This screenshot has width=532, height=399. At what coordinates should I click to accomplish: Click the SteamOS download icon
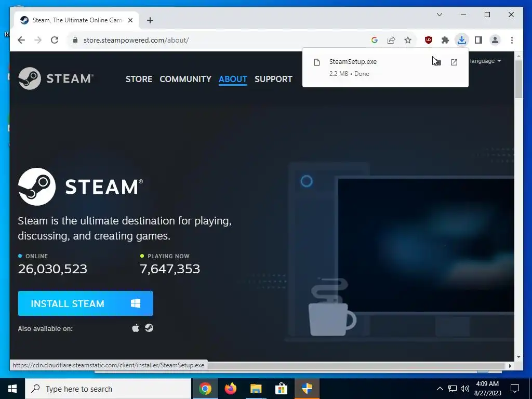[149, 328]
